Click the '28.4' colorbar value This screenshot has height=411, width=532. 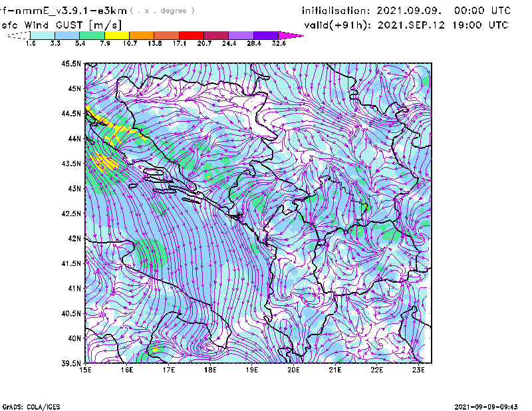click(x=254, y=43)
